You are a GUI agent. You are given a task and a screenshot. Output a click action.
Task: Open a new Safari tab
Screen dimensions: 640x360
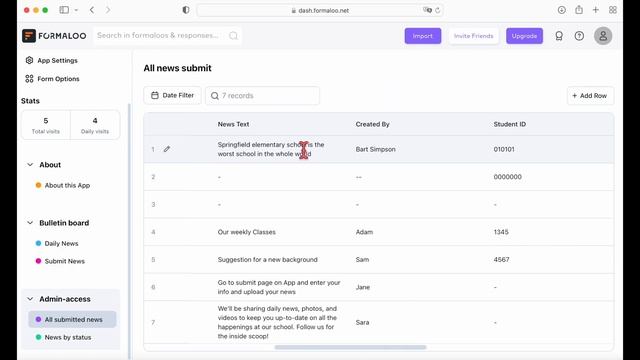tap(596, 10)
